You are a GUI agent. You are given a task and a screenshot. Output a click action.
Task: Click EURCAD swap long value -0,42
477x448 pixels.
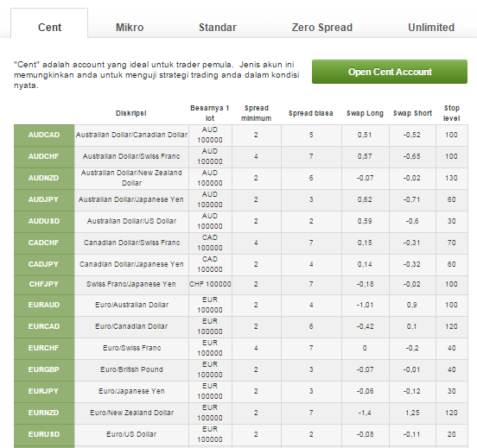pyautogui.click(x=365, y=326)
